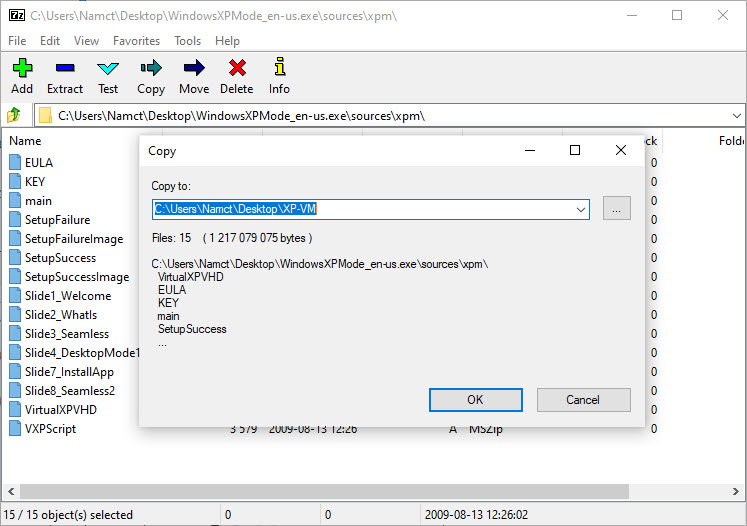
Task: Select the Slide2_WhatIs file icon
Action: 15,315
